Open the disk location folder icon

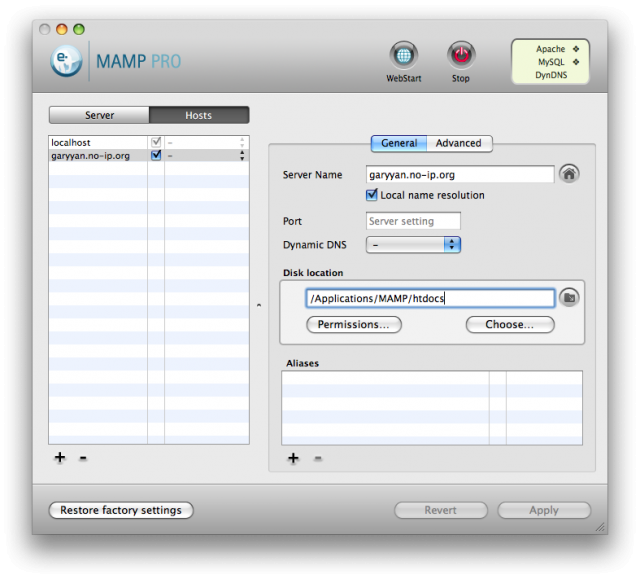pyautogui.click(x=569, y=298)
